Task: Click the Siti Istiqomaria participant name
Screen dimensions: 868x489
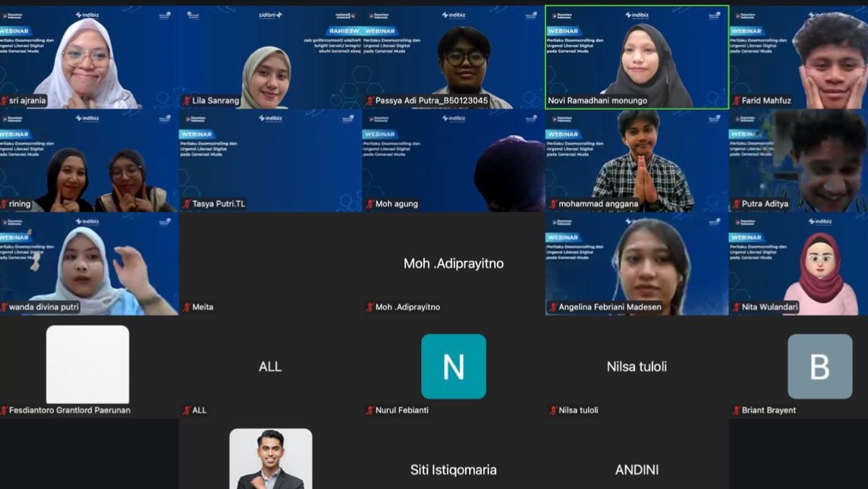Action: (453, 470)
